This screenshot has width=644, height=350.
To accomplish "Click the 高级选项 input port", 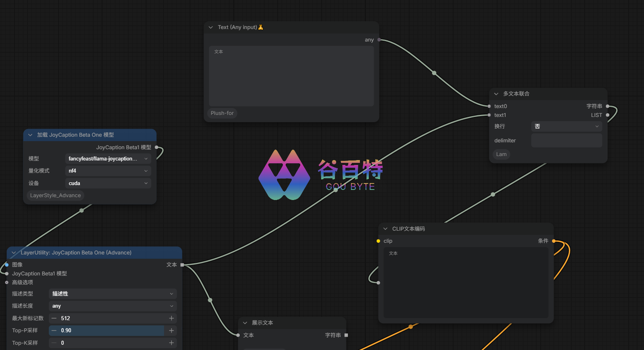I will tap(7, 283).
